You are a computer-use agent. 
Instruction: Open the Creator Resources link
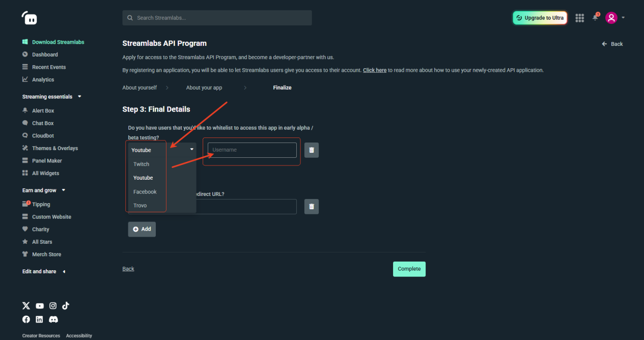click(x=41, y=336)
